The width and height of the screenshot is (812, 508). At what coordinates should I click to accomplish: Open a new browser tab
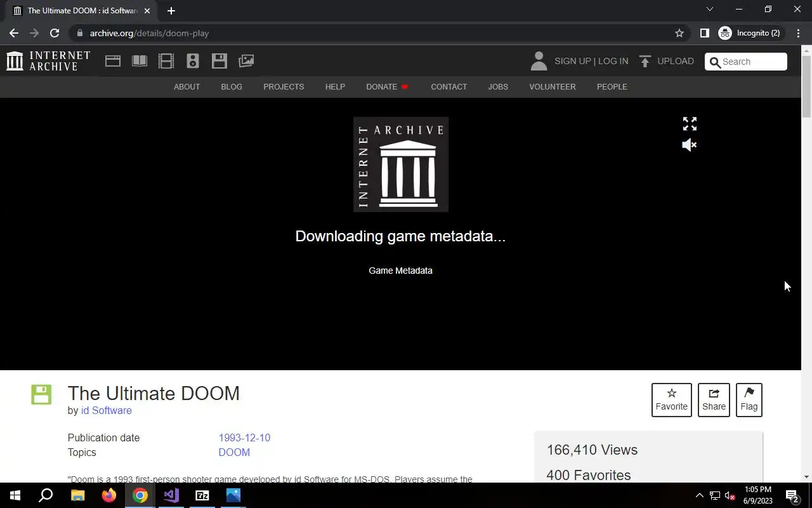click(171, 11)
